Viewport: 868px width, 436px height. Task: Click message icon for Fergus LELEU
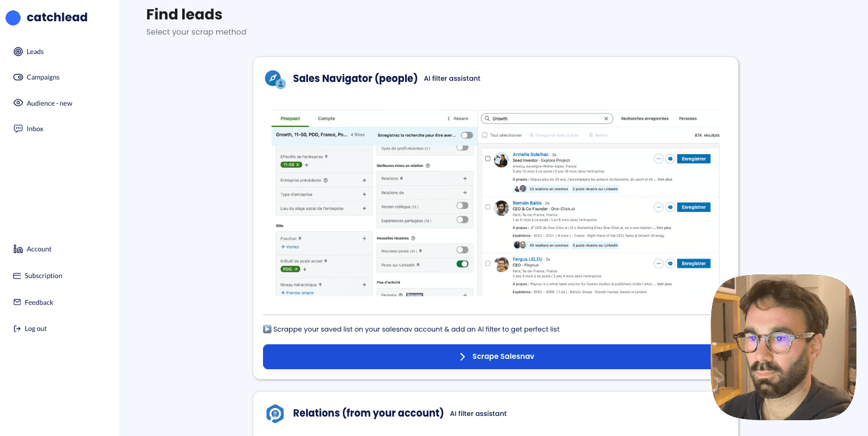pos(671,264)
